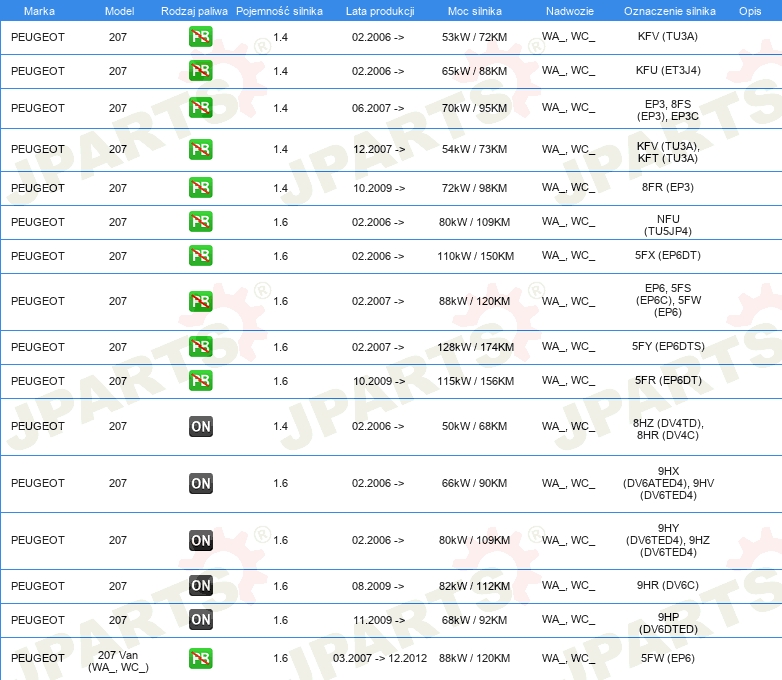
Task: Click the petrol icon in the 54kW / 73KM row
Action: pyautogui.click(x=200, y=149)
